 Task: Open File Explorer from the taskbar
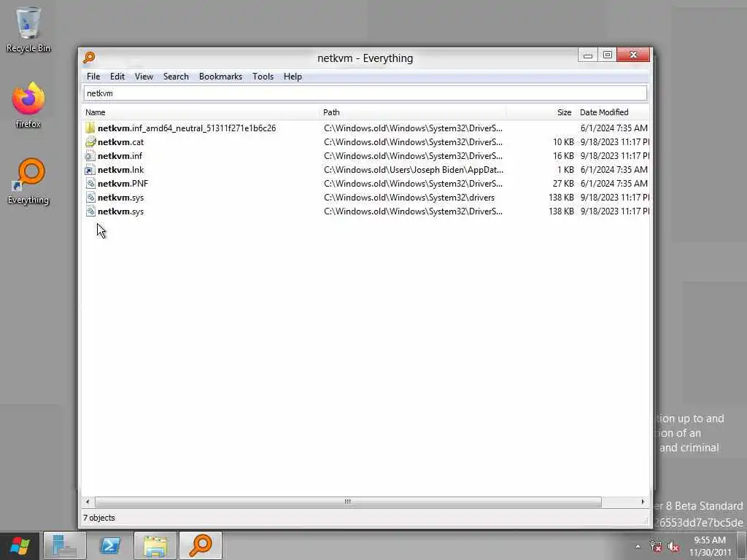[x=155, y=545]
